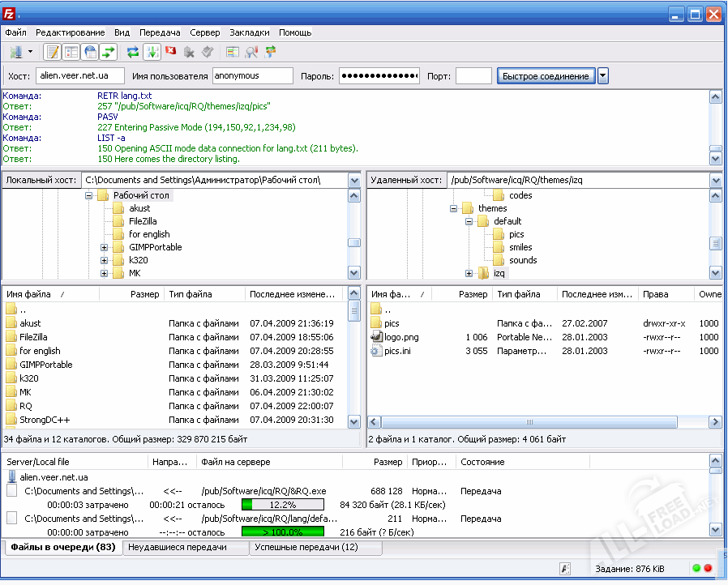The image size is (728, 585).
Task: Click the Хост input field
Action: tap(79, 76)
